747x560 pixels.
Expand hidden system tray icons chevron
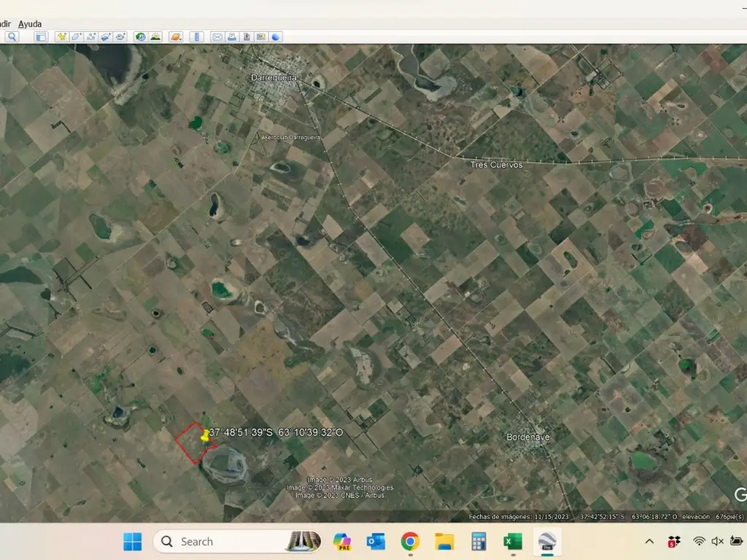click(x=649, y=541)
